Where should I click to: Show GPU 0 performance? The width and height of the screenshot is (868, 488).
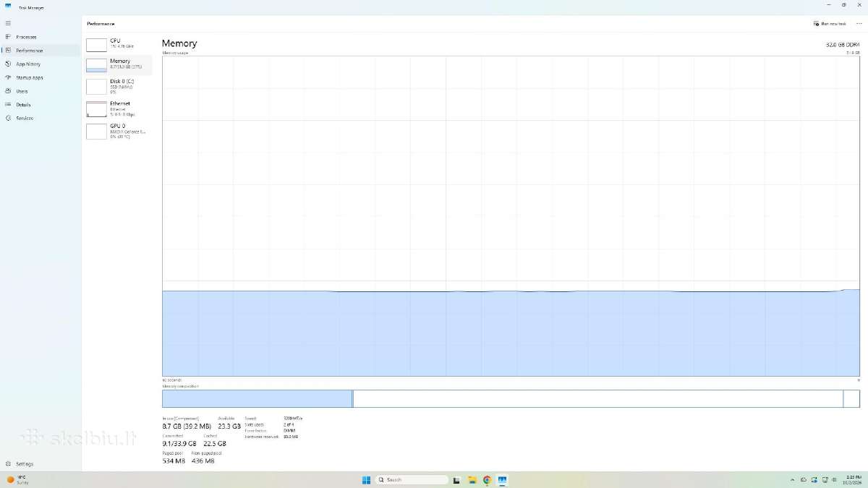119,131
